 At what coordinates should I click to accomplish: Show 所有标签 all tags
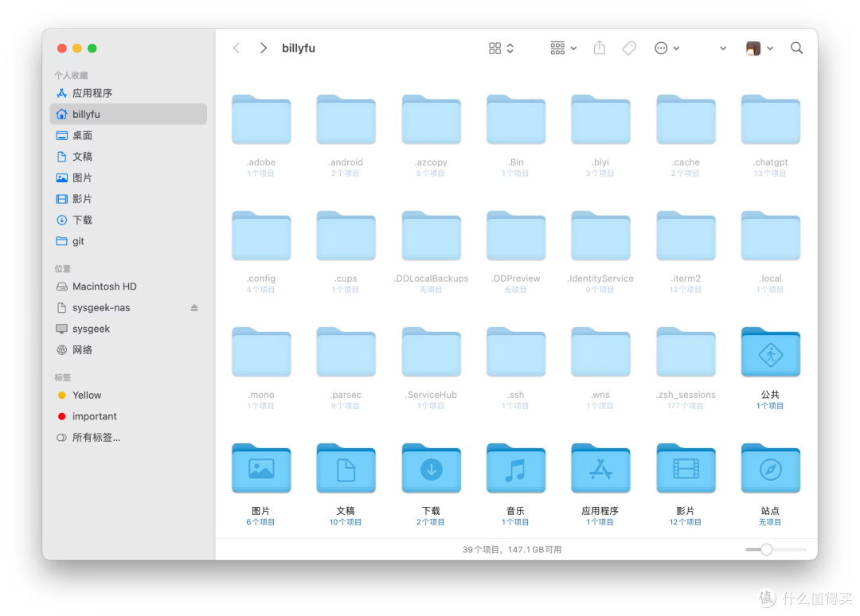click(128, 438)
